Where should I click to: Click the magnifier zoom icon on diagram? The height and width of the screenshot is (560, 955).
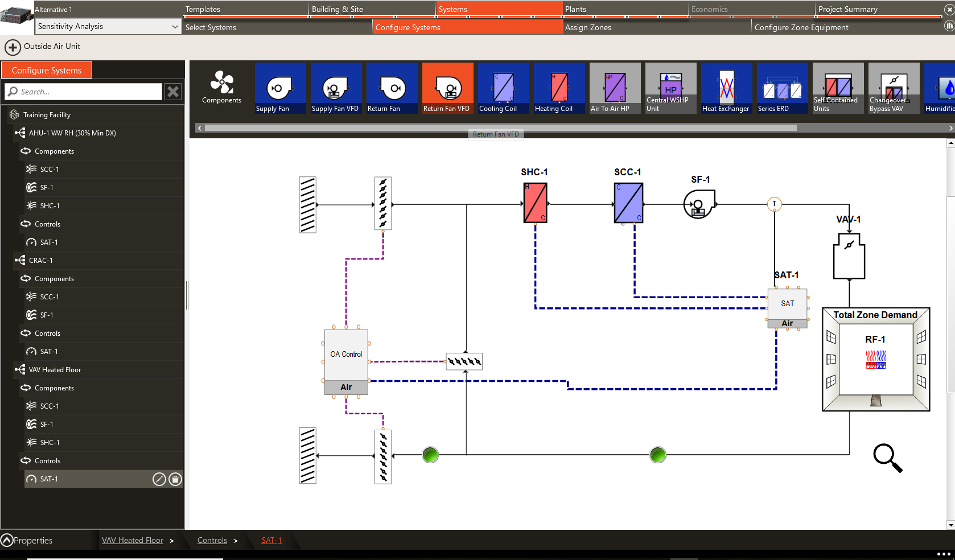point(888,458)
